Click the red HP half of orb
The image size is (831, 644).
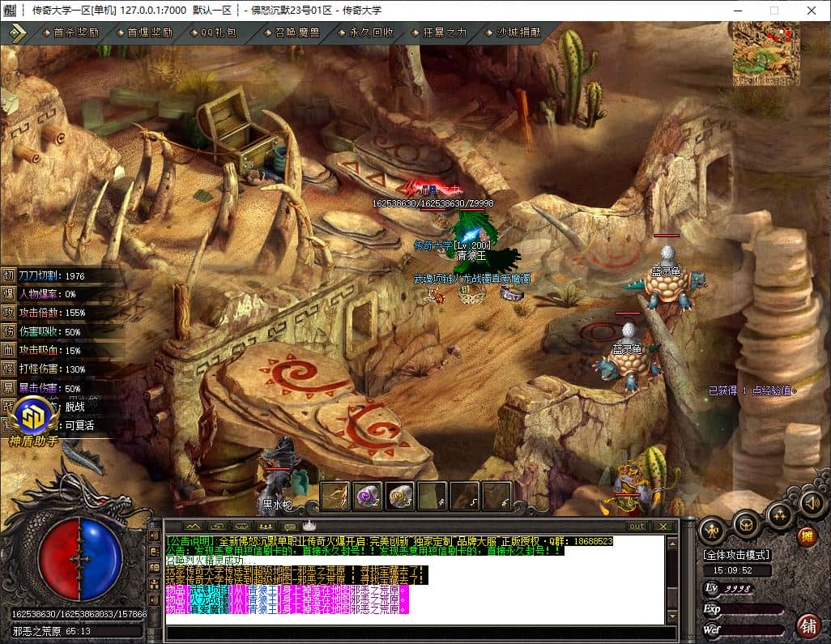coord(59,560)
